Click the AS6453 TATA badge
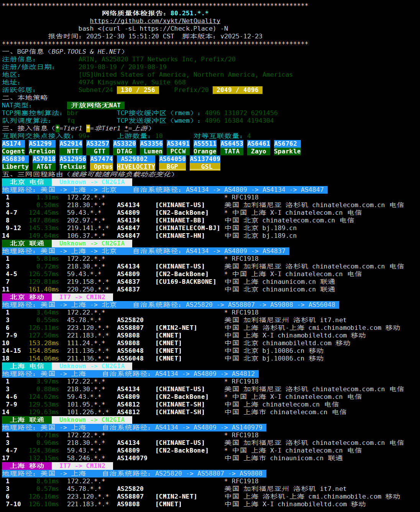 click(x=231, y=147)
